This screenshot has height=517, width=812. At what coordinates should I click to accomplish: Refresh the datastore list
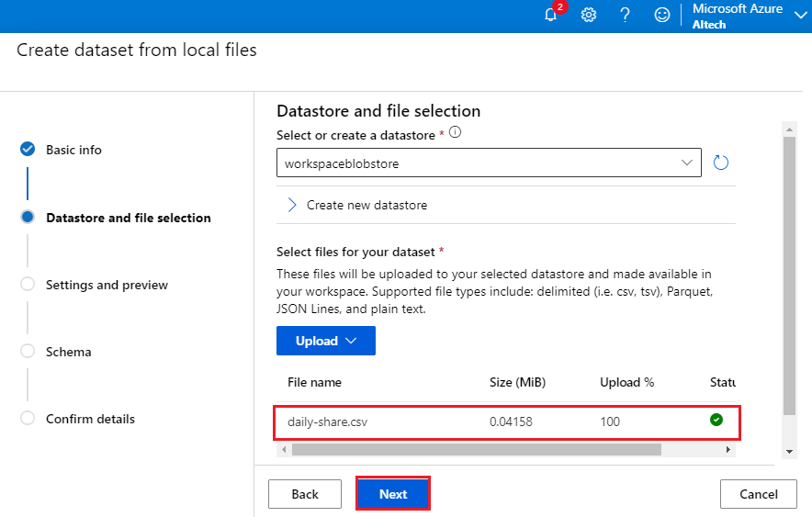point(721,163)
